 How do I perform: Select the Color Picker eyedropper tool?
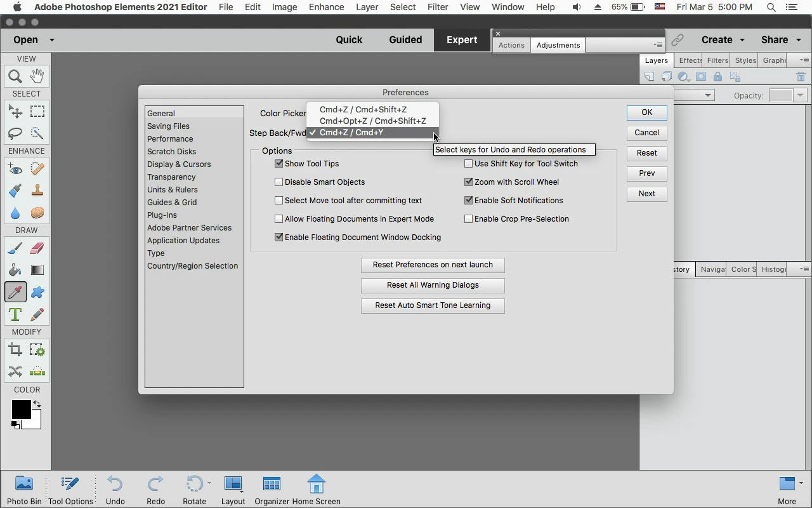15,292
